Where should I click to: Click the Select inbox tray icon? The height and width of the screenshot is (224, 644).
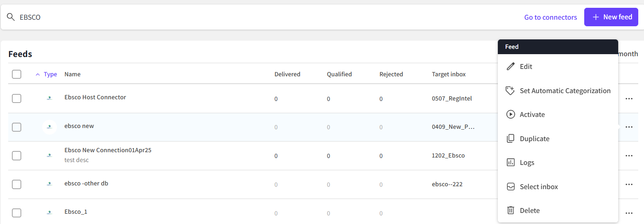(511, 187)
